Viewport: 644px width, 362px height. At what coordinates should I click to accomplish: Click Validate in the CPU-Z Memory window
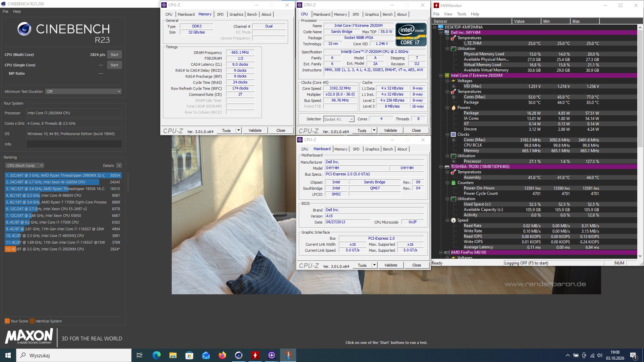(255, 130)
